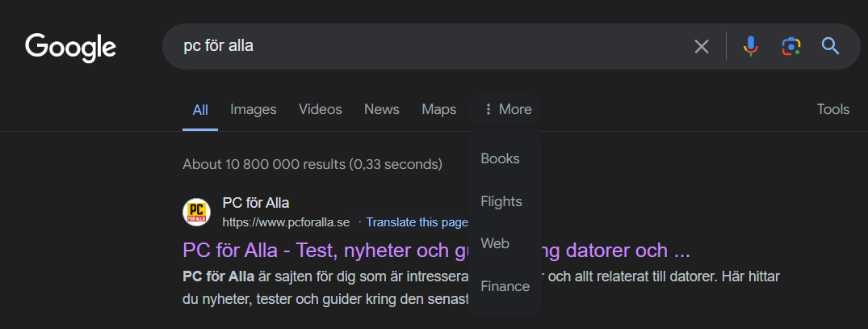Start voice search with microphone icon
868x329 pixels.
pyautogui.click(x=751, y=47)
